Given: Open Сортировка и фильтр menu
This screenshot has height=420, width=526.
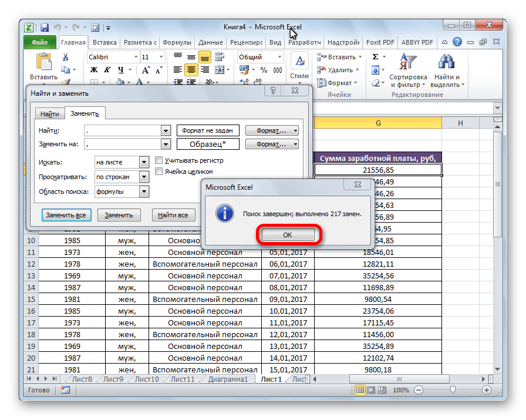Looking at the screenshot, I should [408, 70].
